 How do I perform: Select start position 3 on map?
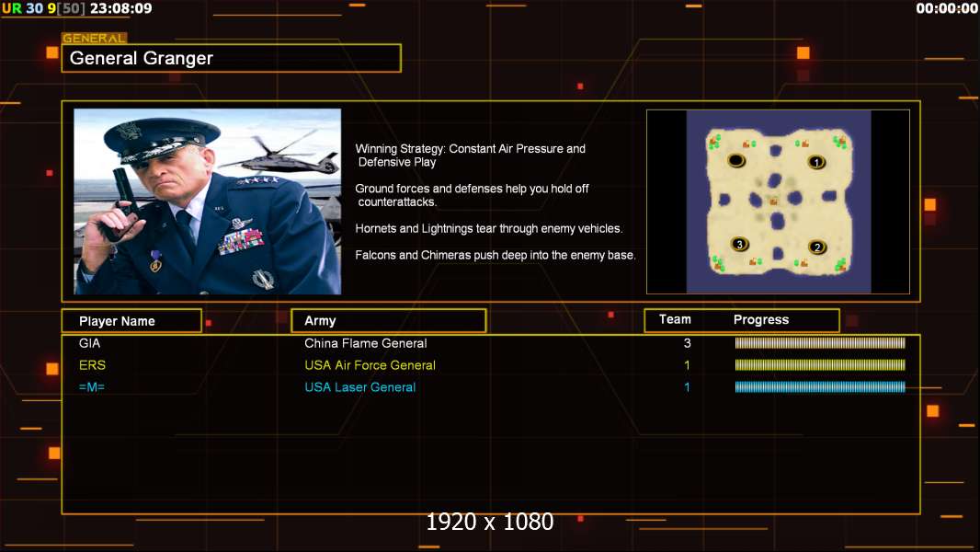(x=739, y=244)
